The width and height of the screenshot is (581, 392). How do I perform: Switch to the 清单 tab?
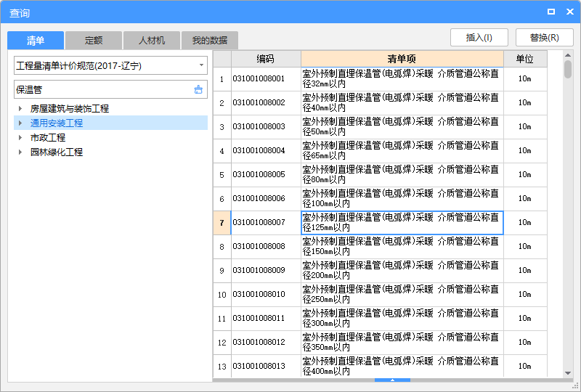tap(36, 41)
